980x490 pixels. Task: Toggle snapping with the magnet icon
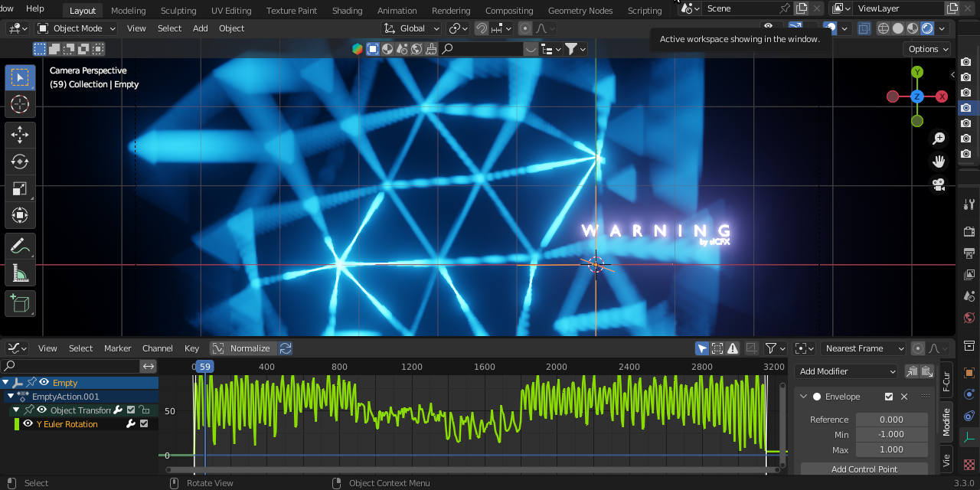[x=482, y=28]
